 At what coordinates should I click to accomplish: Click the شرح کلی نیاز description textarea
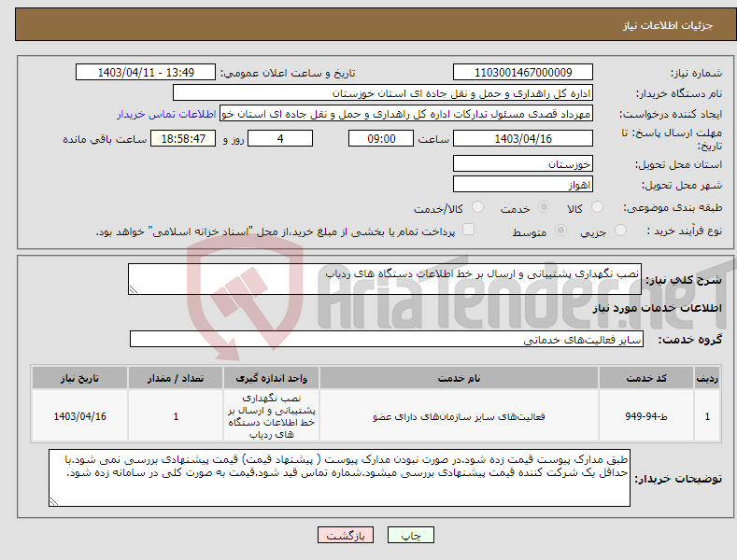point(385,279)
